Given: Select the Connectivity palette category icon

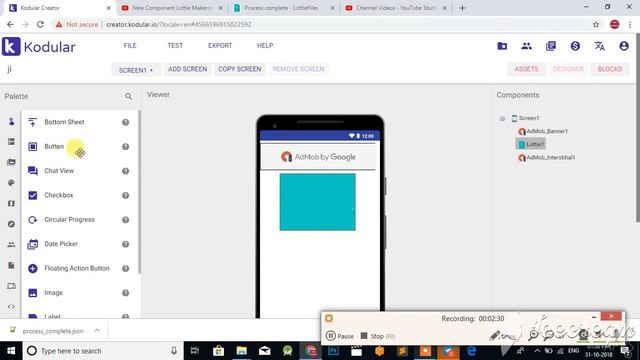Looking at the screenshot, I should point(11,286).
